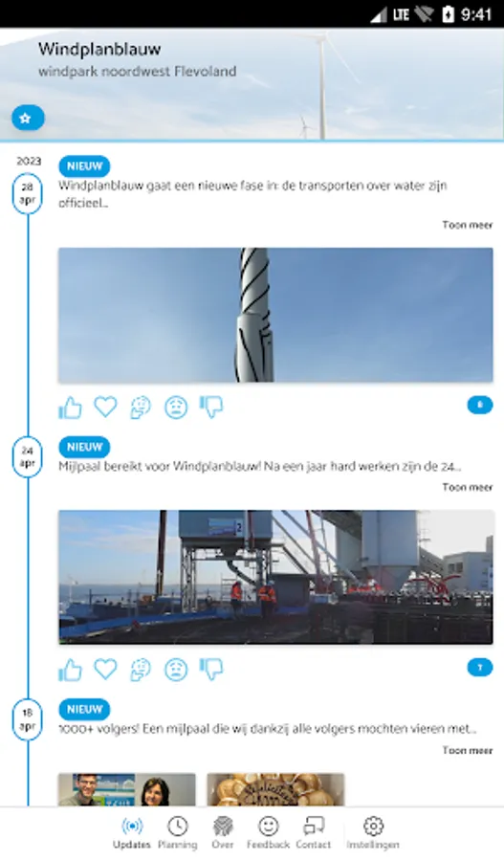Give thumbs up to 24 apr post
This screenshot has width=504, height=861.
(70, 670)
